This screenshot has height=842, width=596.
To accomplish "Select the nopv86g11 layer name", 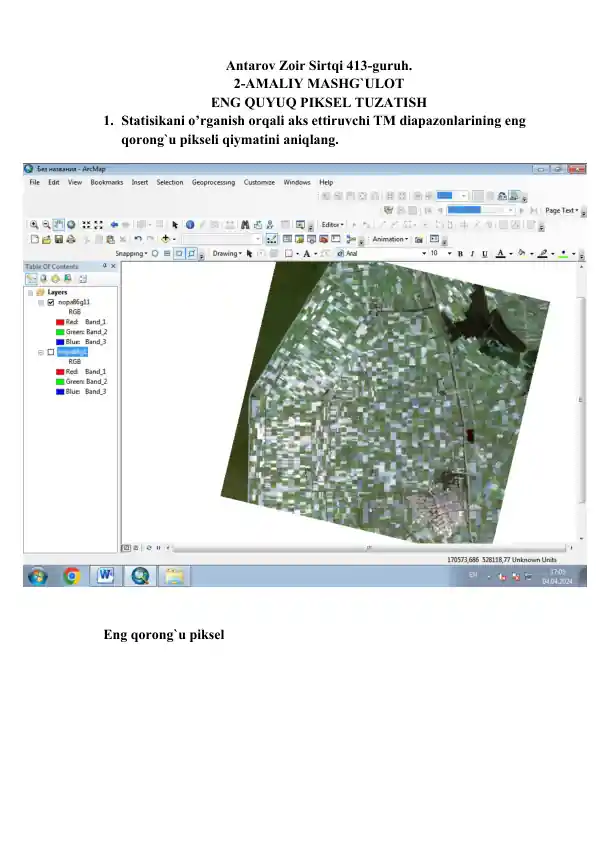I will pyautogui.click(x=74, y=302).
